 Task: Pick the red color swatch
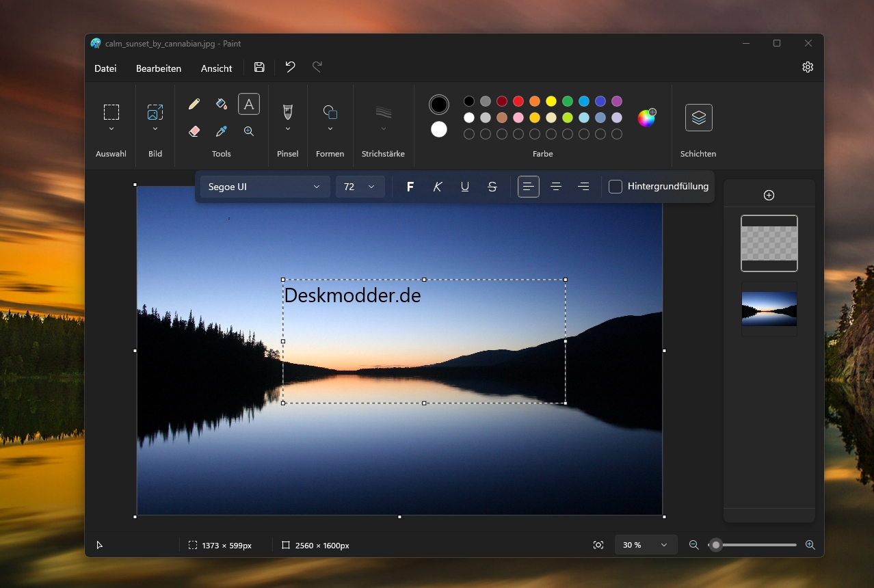click(518, 101)
